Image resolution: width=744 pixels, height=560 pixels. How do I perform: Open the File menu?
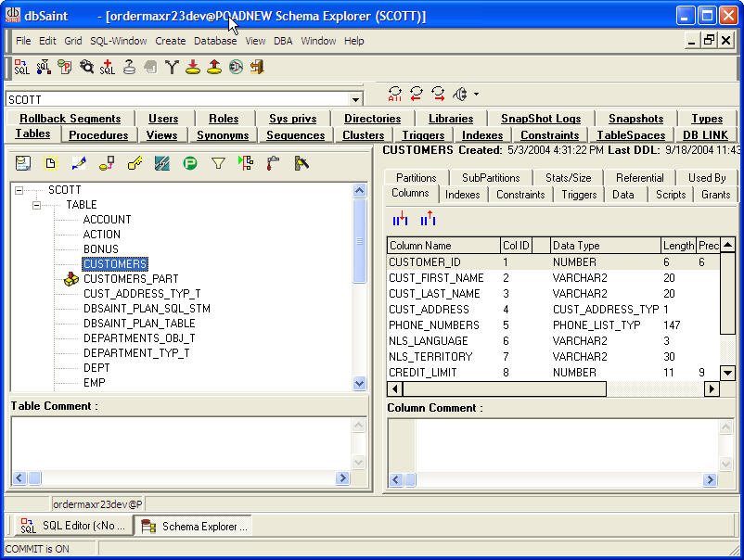(x=23, y=41)
